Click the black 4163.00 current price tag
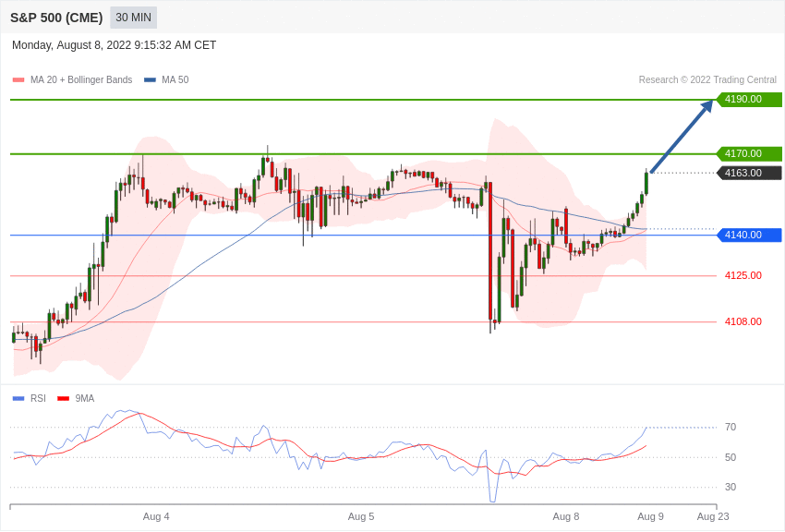Image resolution: width=785 pixels, height=532 pixels. [x=749, y=173]
